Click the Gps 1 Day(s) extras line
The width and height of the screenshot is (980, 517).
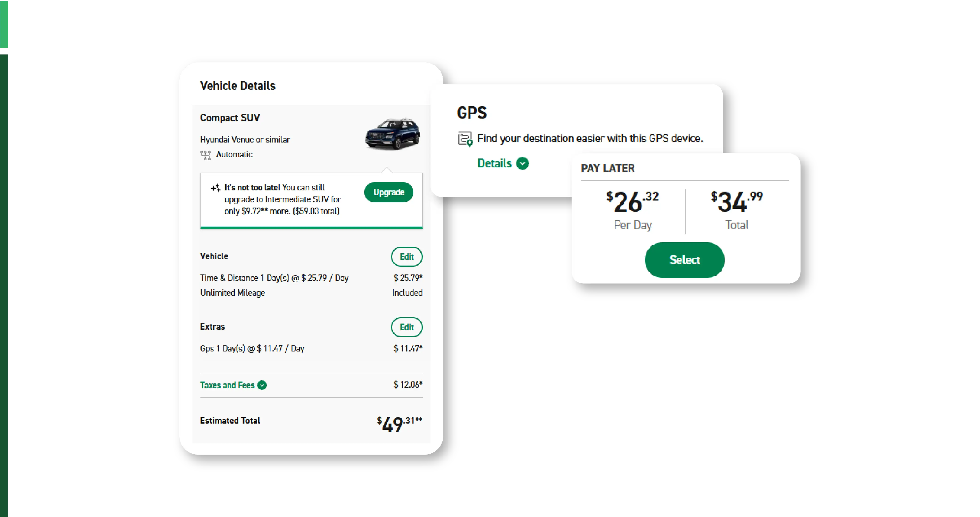click(252, 348)
